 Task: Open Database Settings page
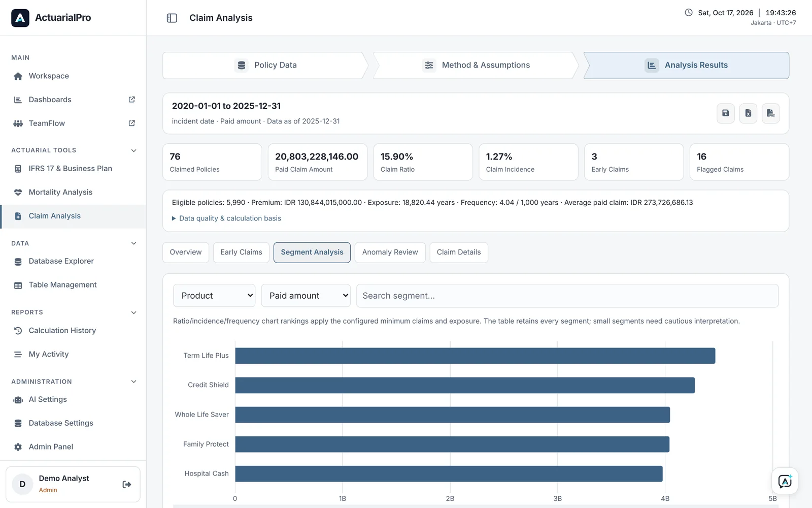73,423
